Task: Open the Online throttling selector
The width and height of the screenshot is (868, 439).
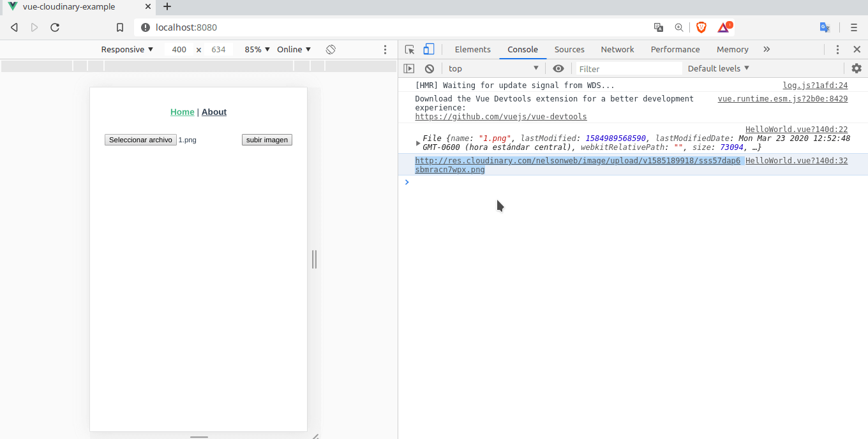Action: [x=293, y=49]
